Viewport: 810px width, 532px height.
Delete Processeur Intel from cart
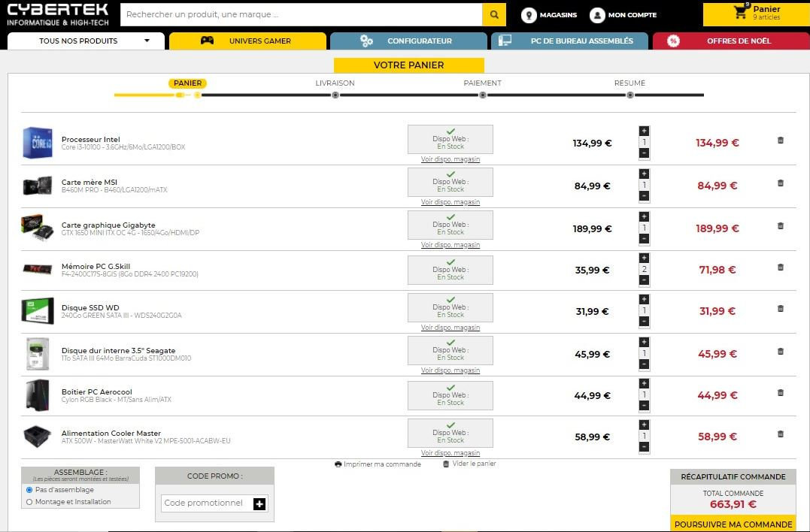(781, 141)
